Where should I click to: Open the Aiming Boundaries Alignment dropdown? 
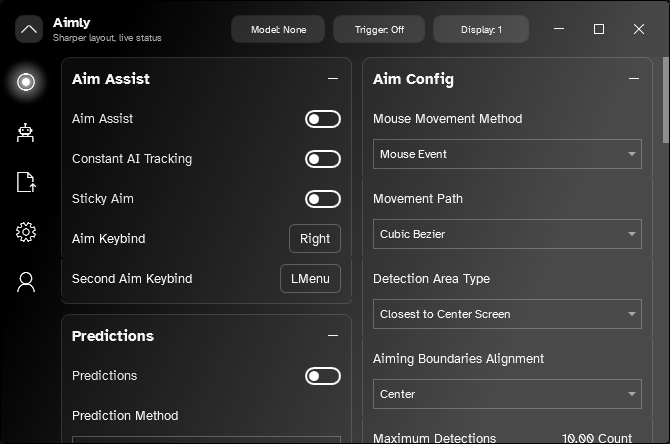point(507,394)
